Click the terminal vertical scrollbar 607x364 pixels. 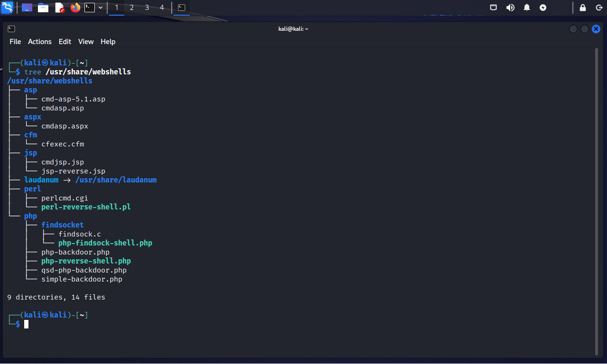coord(597,199)
